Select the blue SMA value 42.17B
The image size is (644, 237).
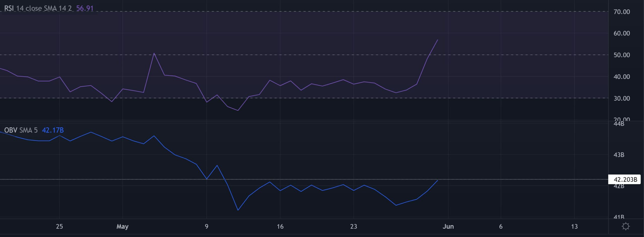point(53,130)
